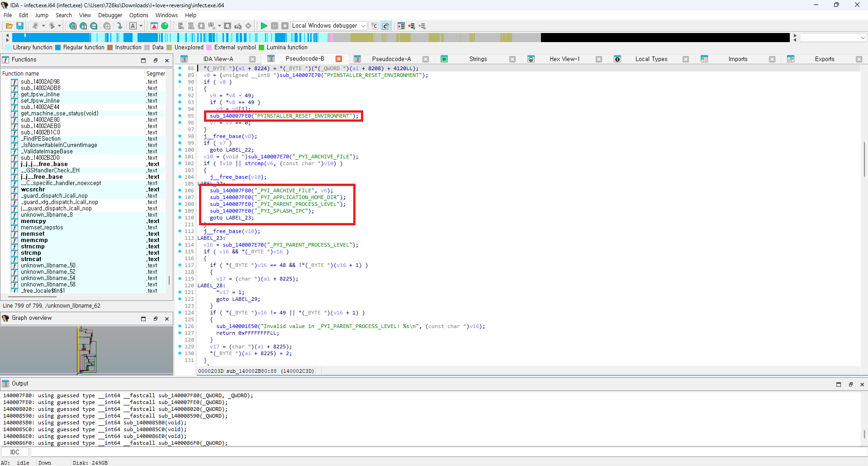Open the Local Windows debugger dropdown
Screen dimensions: 868x466
(363, 26)
